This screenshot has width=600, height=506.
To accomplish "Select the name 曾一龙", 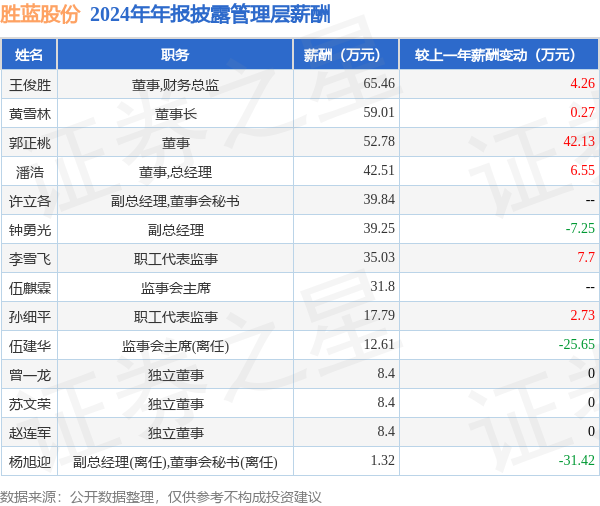I will click(x=30, y=375).
